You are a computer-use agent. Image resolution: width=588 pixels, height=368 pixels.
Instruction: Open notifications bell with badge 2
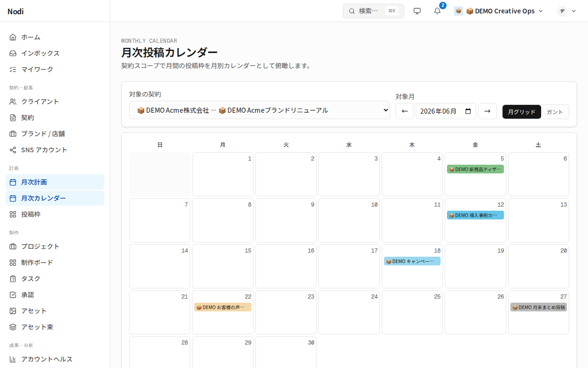pyautogui.click(x=437, y=11)
